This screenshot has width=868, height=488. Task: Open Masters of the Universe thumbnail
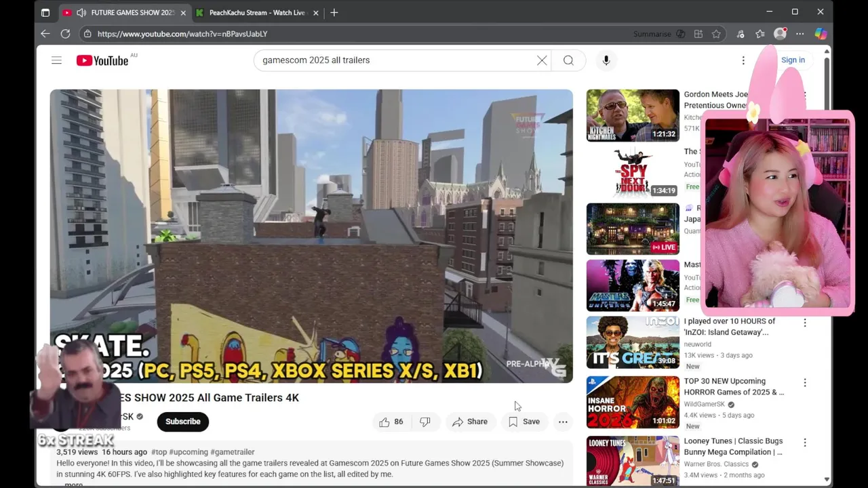tap(633, 286)
